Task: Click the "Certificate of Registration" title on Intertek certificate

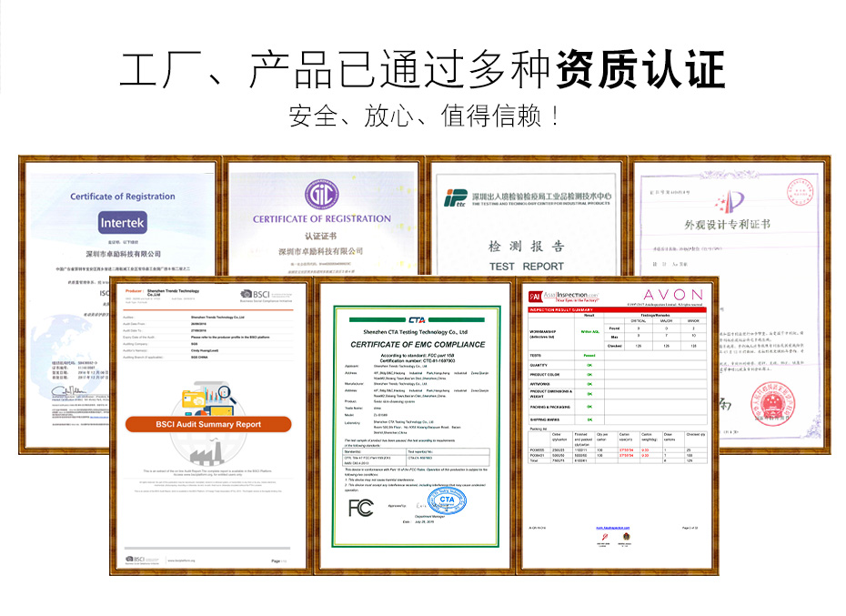Action: click(x=123, y=197)
